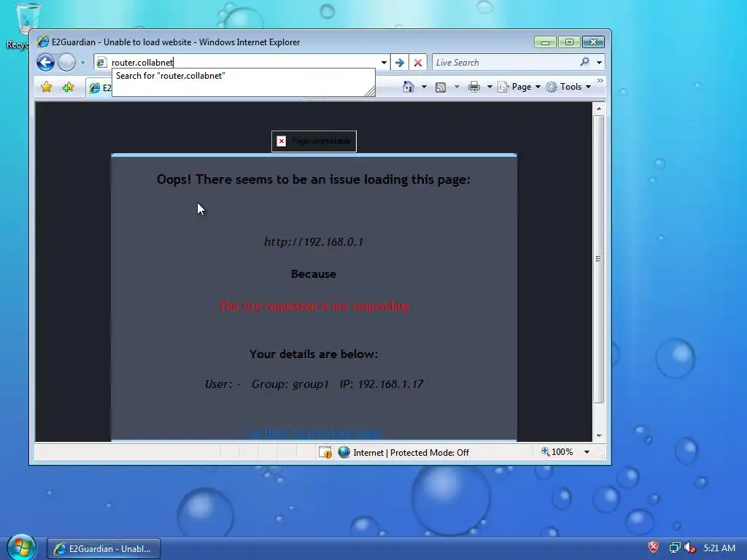Screen dimensions: 747x560
Task: Click the security alert shield tray icon
Action: (653, 548)
